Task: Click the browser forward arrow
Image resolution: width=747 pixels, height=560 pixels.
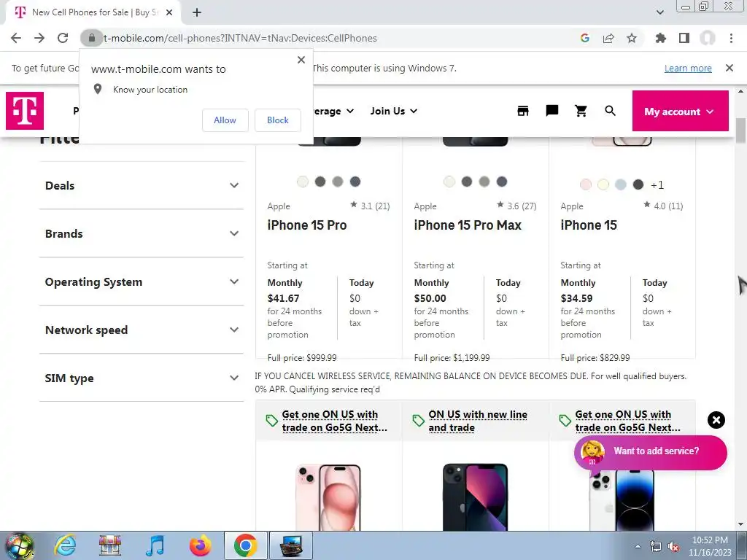Action: click(x=39, y=38)
